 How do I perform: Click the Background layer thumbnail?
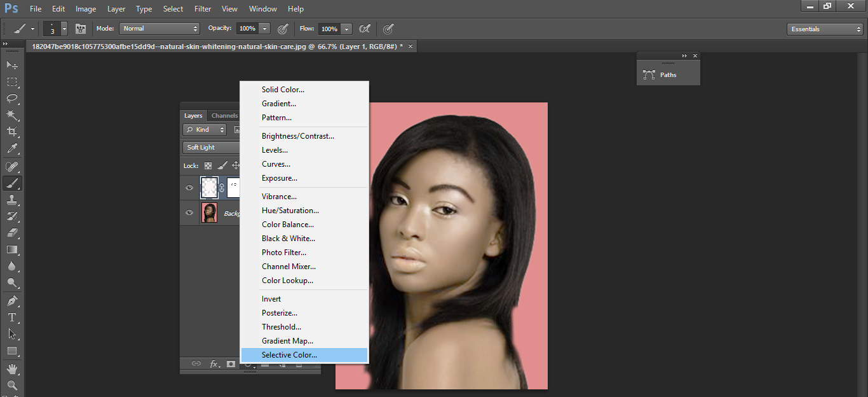tap(209, 212)
